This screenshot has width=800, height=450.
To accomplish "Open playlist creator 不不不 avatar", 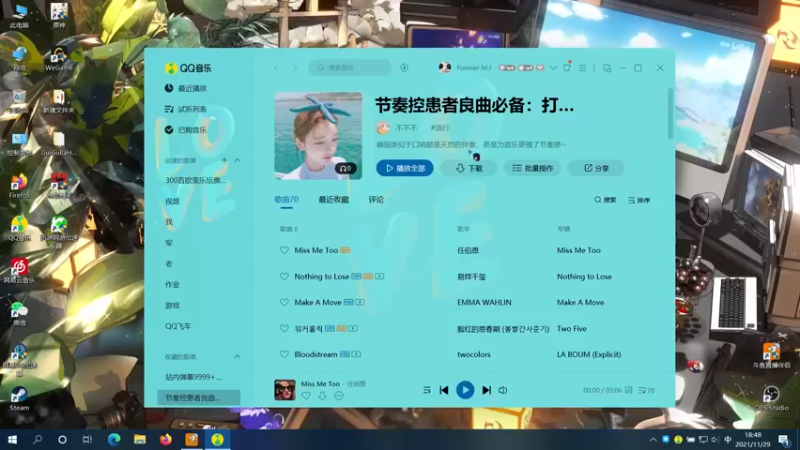I will (383, 128).
